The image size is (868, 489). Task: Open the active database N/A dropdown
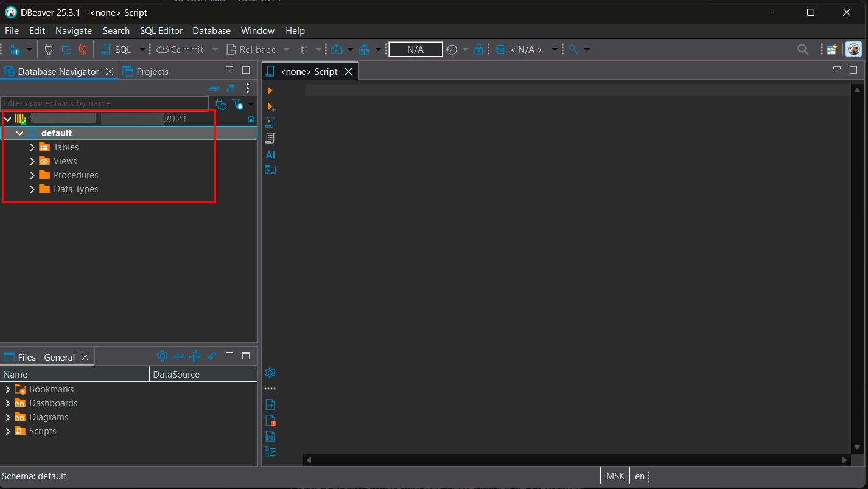tap(526, 49)
